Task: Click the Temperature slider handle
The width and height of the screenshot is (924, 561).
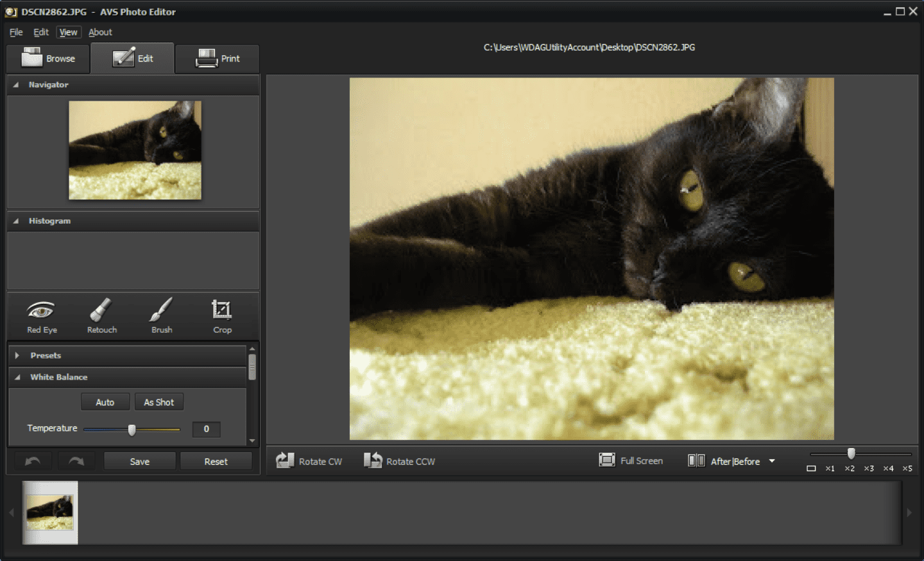Action: point(132,430)
